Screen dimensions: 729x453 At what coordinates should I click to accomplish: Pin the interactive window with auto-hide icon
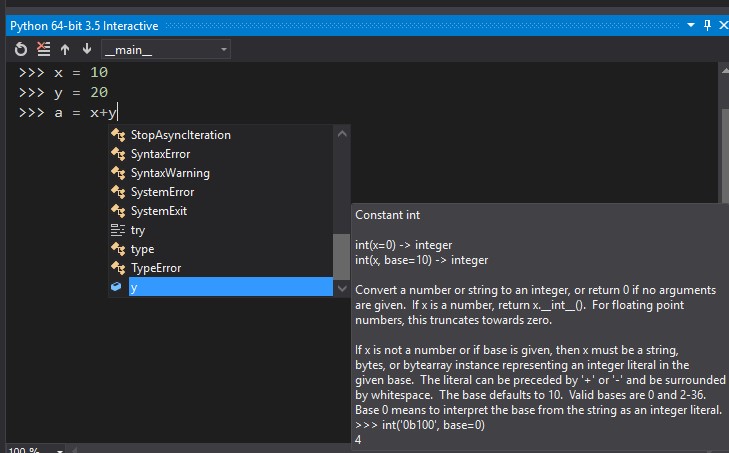pos(707,24)
